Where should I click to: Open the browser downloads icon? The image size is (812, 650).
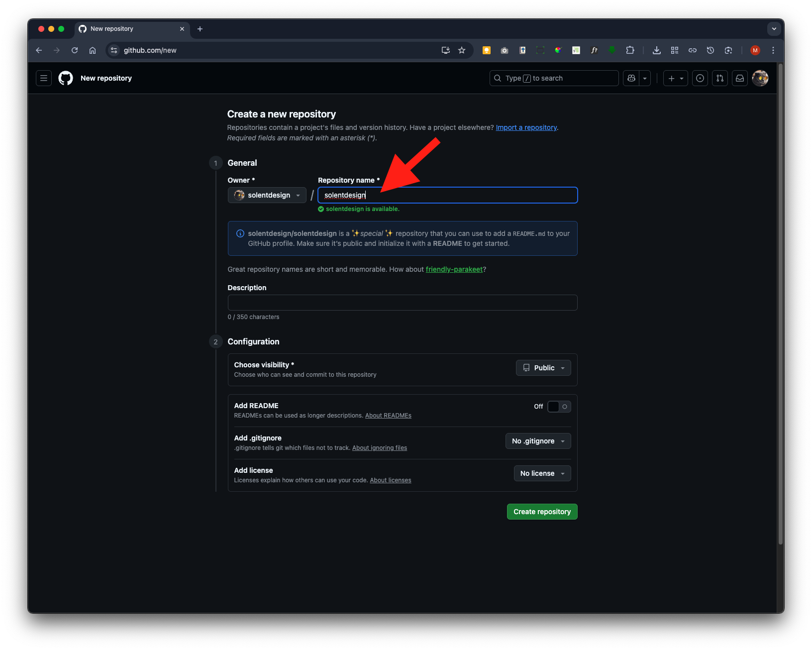[x=657, y=50]
